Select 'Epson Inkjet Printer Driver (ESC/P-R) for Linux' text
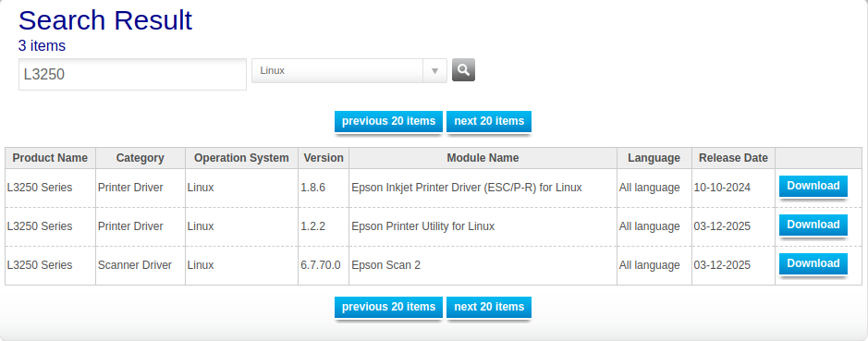The width and height of the screenshot is (868, 341). click(x=467, y=188)
